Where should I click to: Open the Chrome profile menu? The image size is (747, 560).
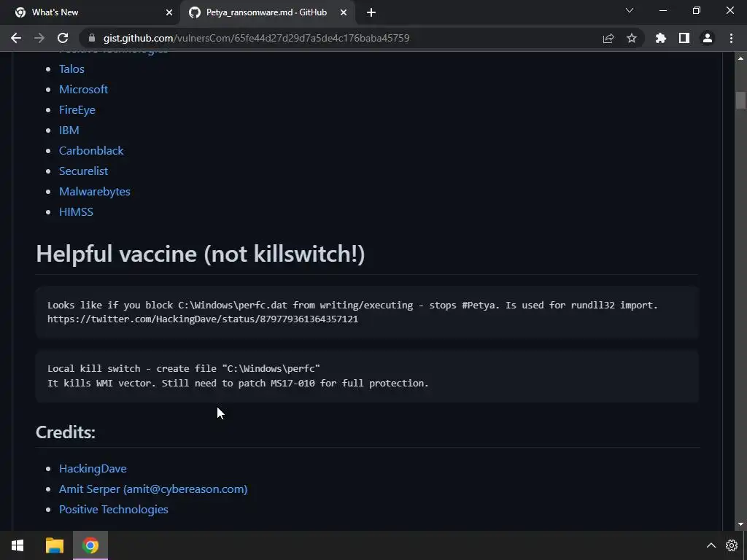click(708, 38)
